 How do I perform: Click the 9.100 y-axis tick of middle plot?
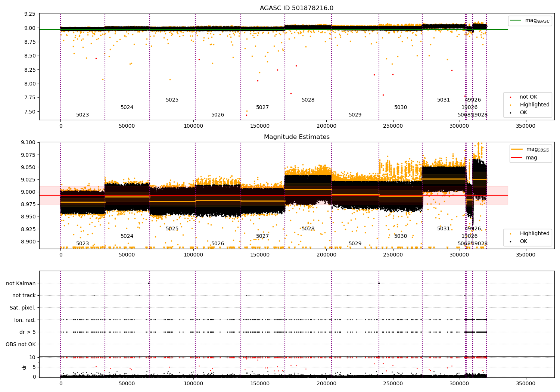pos(28,143)
